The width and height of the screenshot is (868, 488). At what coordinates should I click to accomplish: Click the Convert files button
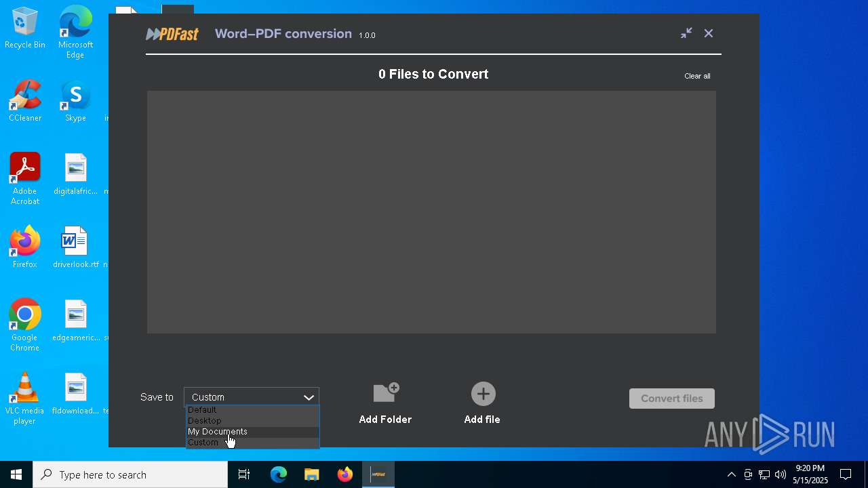(x=672, y=399)
